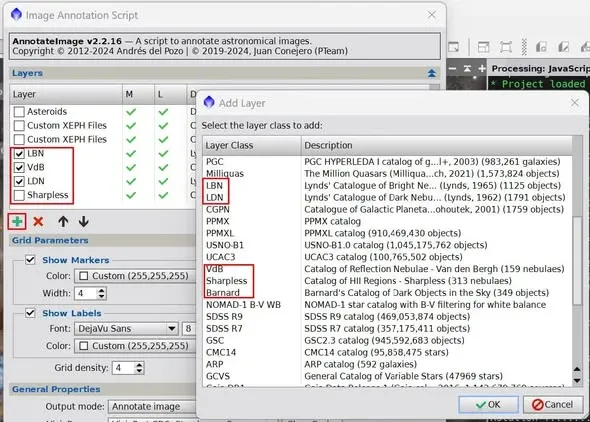Open the labels Color dropdown
The image size is (590, 422).
(135, 346)
